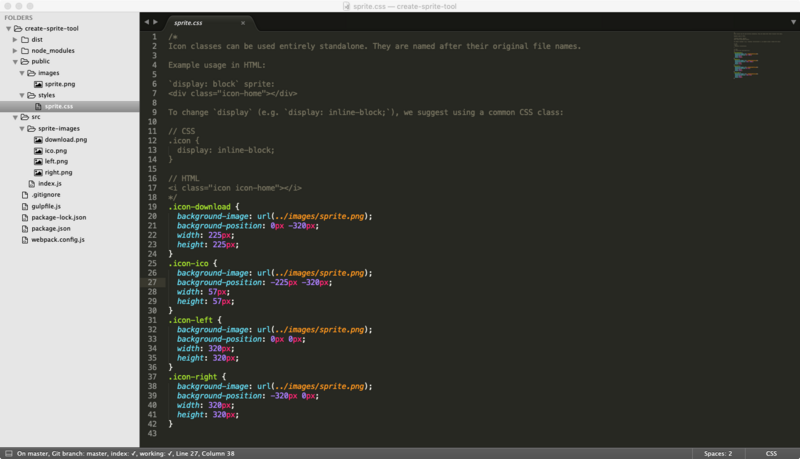The image size is (800, 459).
Task: Open left.png from sprite-images folder
Action: click(x=58, y=162)
